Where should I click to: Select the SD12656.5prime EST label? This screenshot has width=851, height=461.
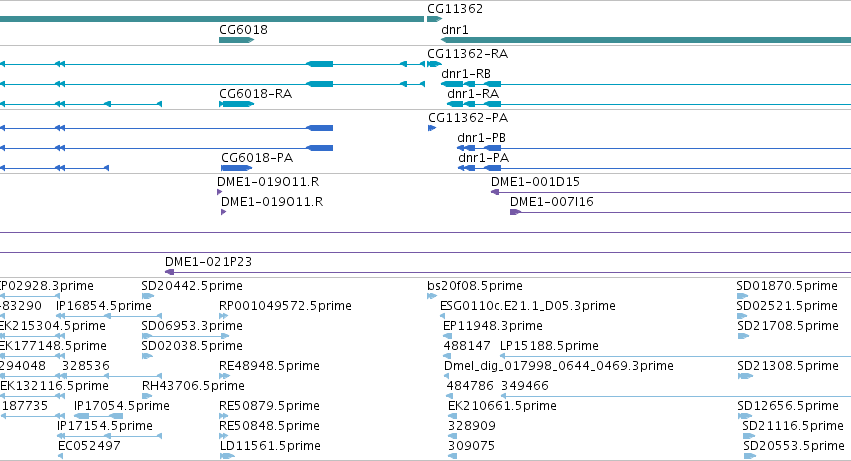click(788, 406)
